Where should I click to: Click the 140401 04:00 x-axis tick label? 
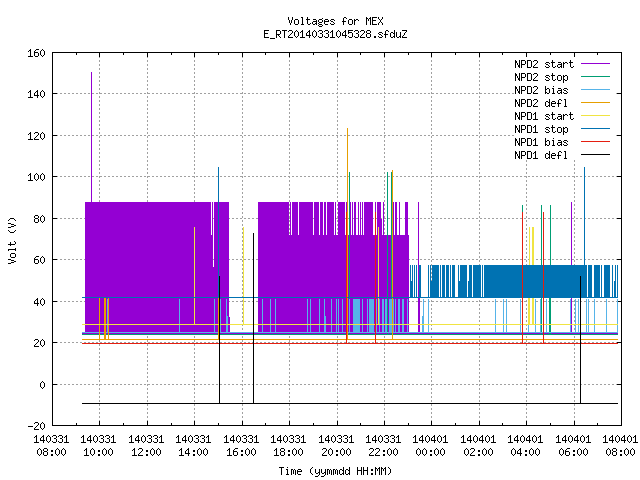(x=526, y=446)
